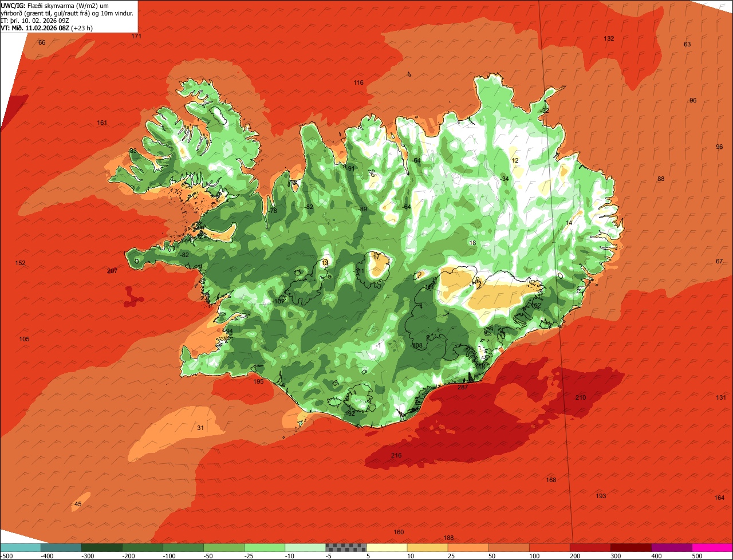Screen dimensions: 733x560
Task: Click the map value "63" in the top right
Action: tap(688, 44)
